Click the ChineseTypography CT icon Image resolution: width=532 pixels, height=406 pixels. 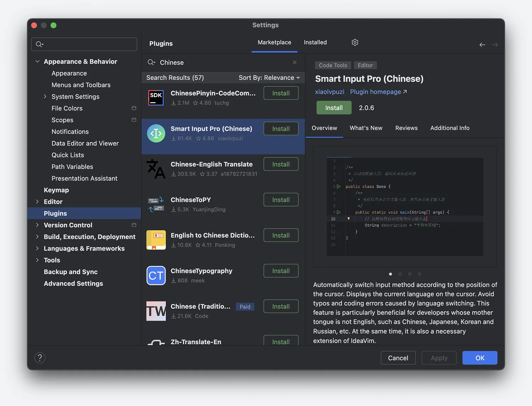point(156,275)
